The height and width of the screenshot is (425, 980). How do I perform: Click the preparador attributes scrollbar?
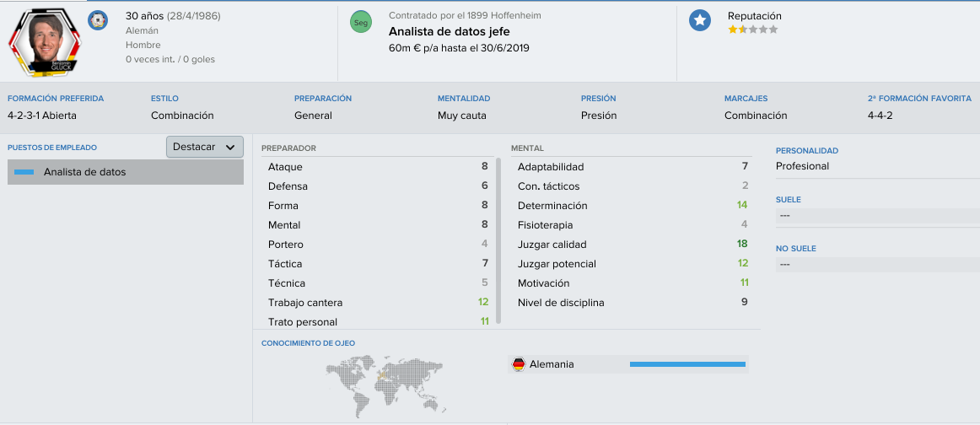(x=498, y=240)
